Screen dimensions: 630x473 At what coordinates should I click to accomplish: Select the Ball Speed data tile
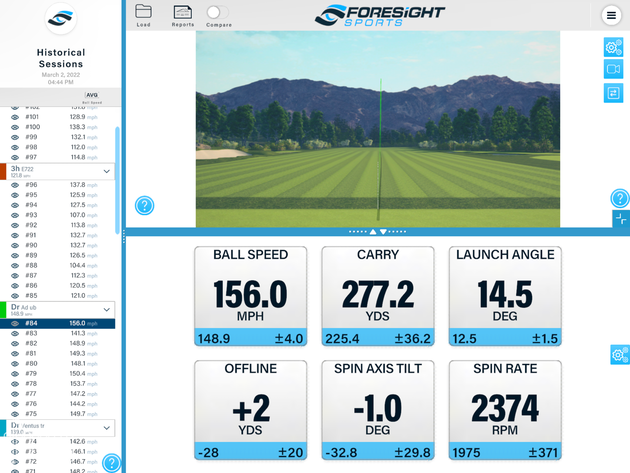tap(250, 294)
